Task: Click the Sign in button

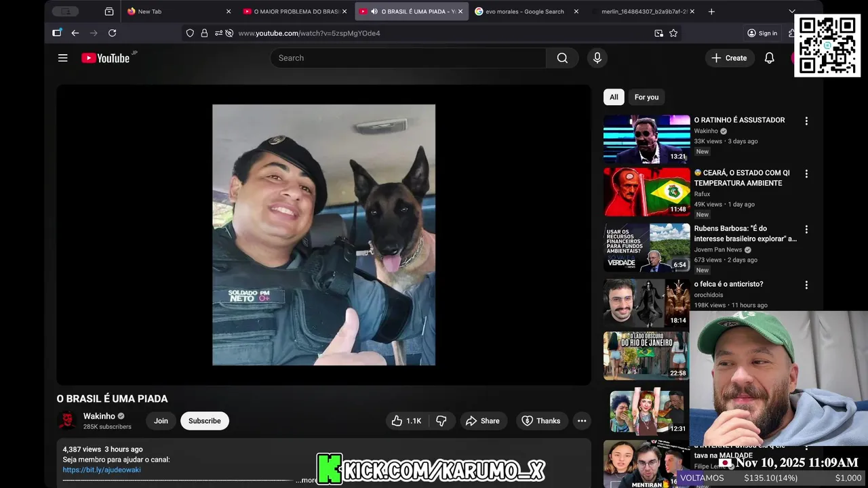Action: click(762, 33)
